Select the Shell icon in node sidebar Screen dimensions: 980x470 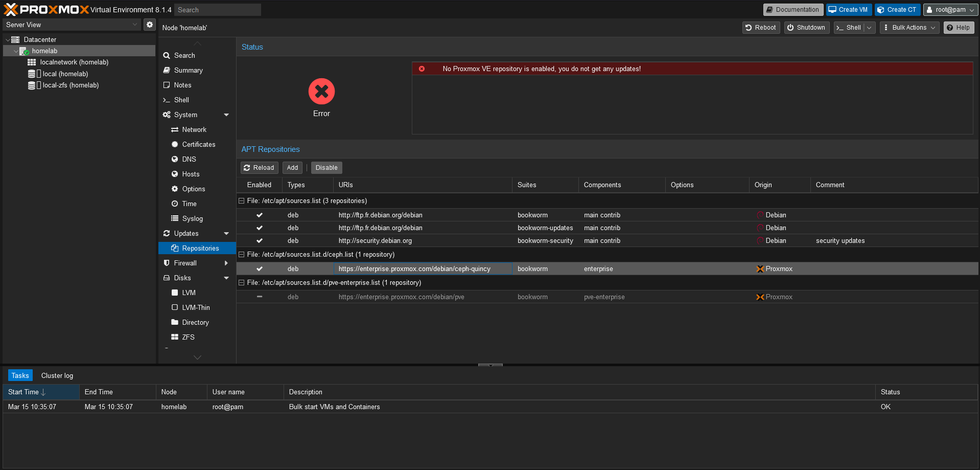167,100
